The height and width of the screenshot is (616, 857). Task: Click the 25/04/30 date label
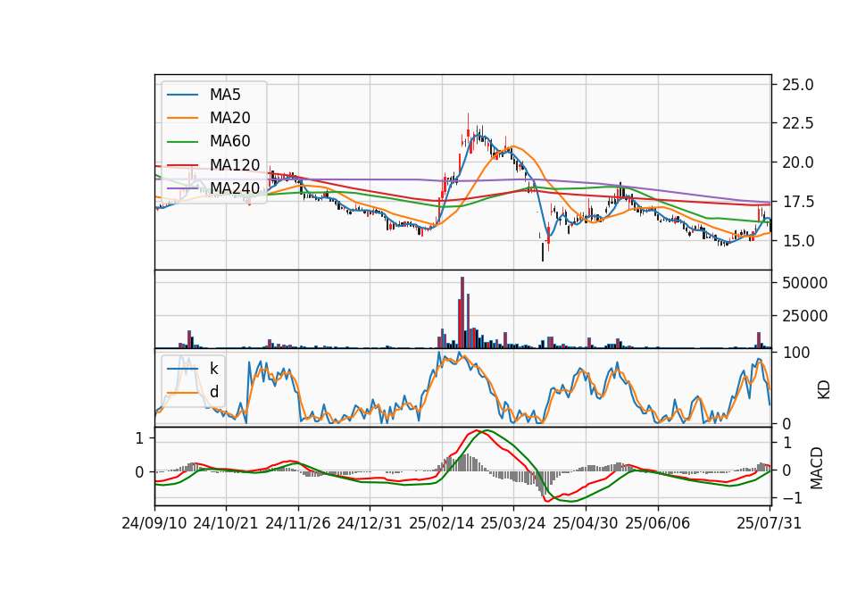point(586,523)
